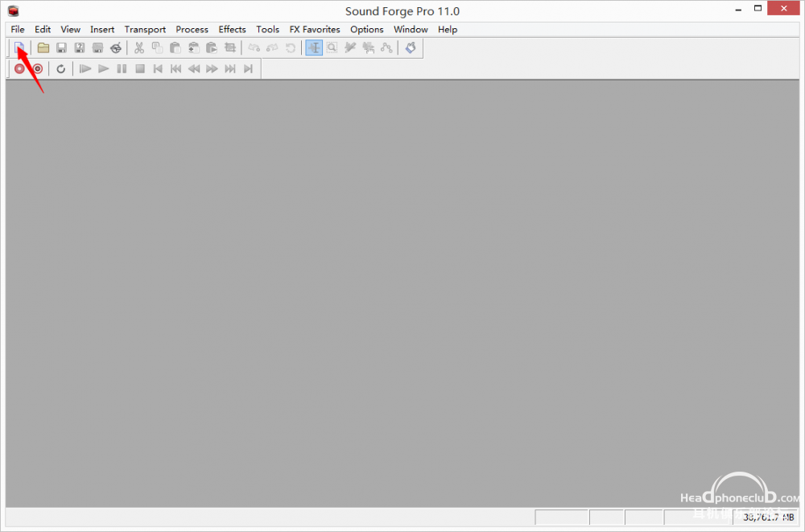Image resolution: width=805 pixels, height=532 pixels.
Task: Select the Pencil Tool icon
Action: coord(350,47)
